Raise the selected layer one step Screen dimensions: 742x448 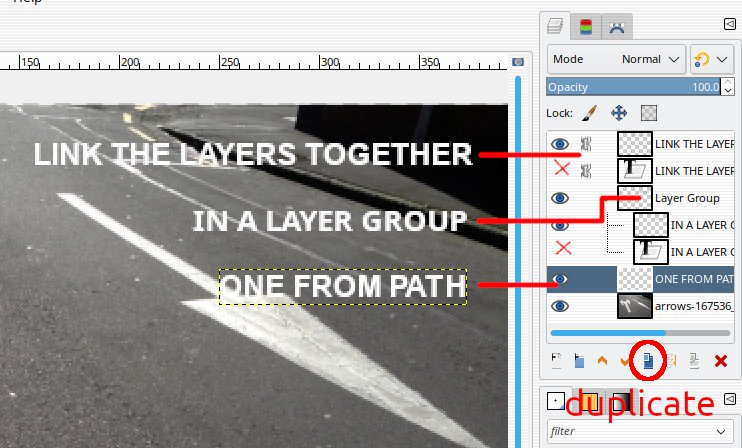point(602,361)
